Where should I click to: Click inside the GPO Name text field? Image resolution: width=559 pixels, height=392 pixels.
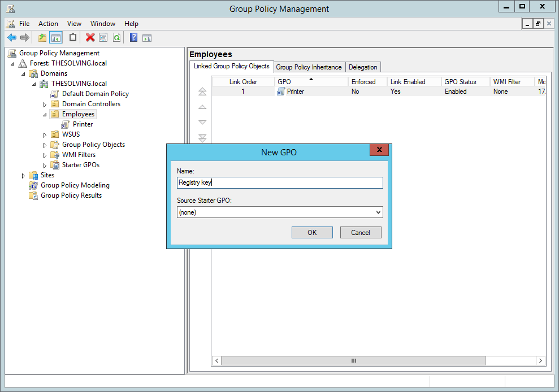click(279, 182)
